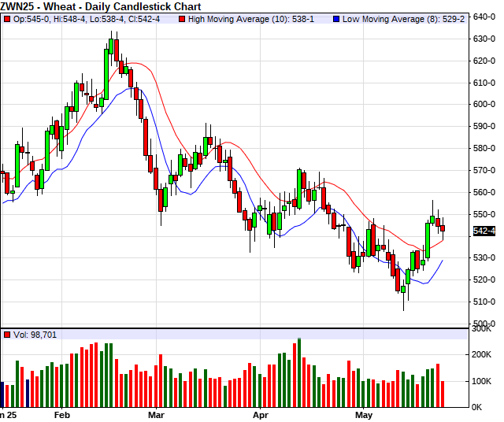Select the Mar label on the time axis
The height and width of the screenshot is (422, 504).
point(157,414)
